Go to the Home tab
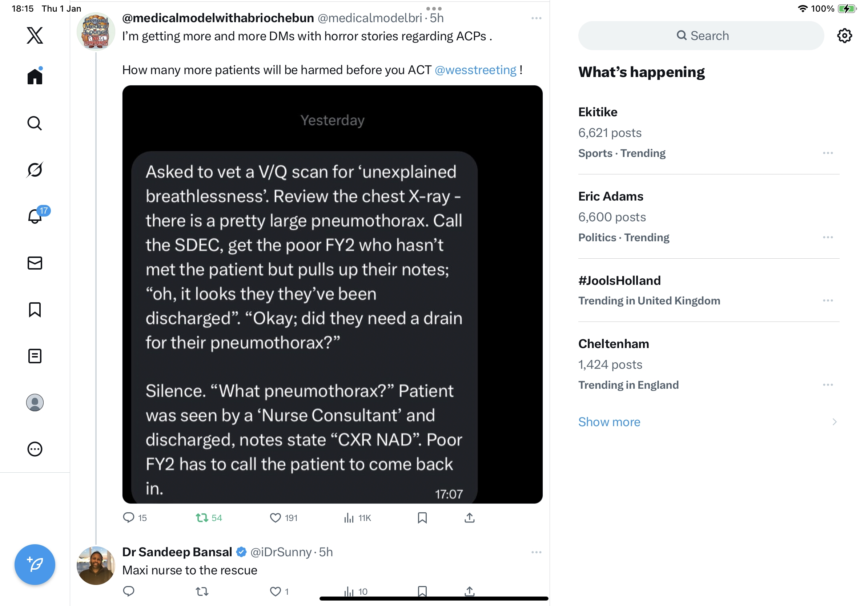The height and width of the screenshot is (606, 868). pyautogui.click(x=35, y=77)
